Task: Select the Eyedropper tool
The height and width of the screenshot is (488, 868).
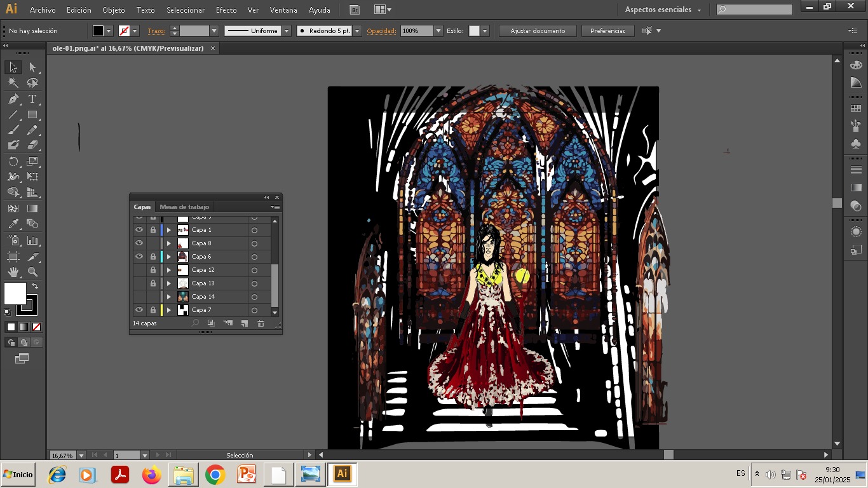Action: (x=13, y=224)
